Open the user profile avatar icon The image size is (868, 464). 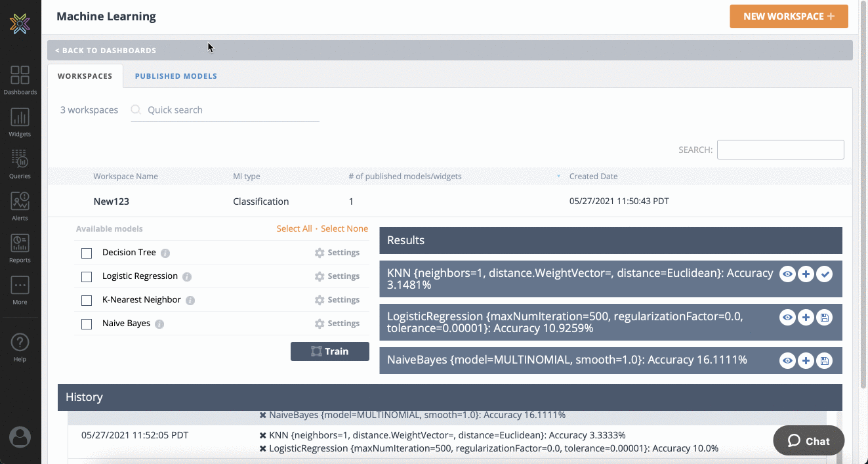[x=20, y=436]
